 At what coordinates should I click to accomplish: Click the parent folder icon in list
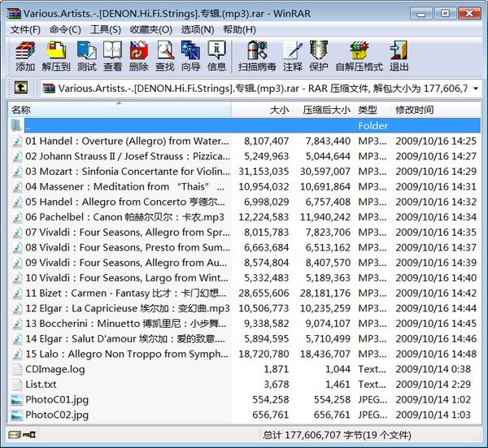tap(16, 125)
